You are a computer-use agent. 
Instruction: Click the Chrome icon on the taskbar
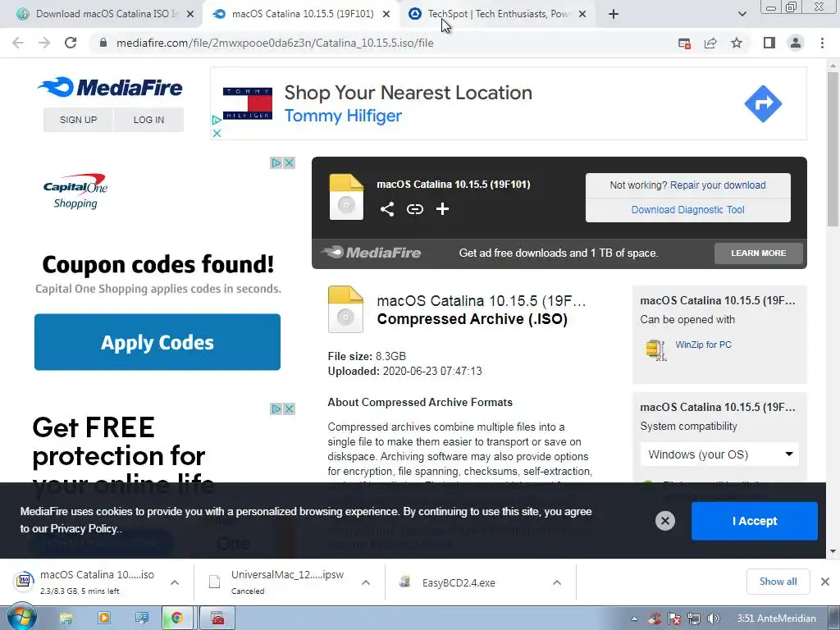click(x=177, y=619)
